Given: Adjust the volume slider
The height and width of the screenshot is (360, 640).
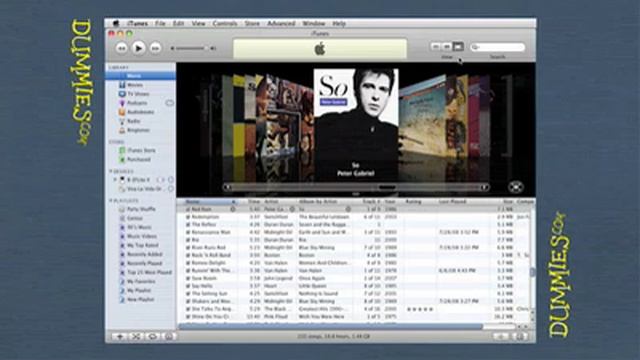Looking at the screenshot, I should (x=193, y=49).
